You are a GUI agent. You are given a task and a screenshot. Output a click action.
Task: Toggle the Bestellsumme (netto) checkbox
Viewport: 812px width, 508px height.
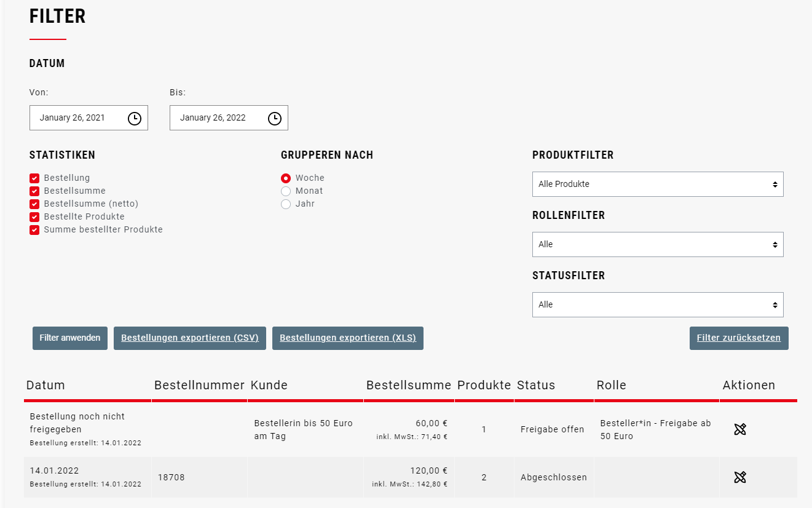click(x=34, y=204)
